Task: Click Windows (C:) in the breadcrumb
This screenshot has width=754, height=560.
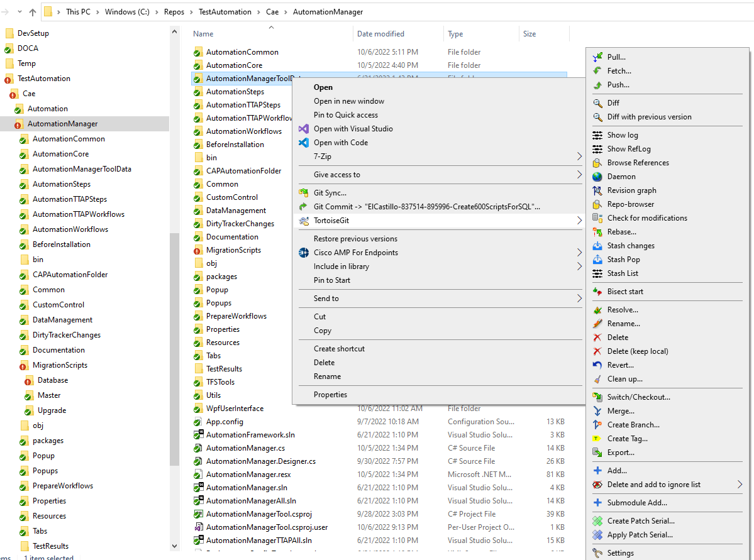Action: (x=127, y=12)
